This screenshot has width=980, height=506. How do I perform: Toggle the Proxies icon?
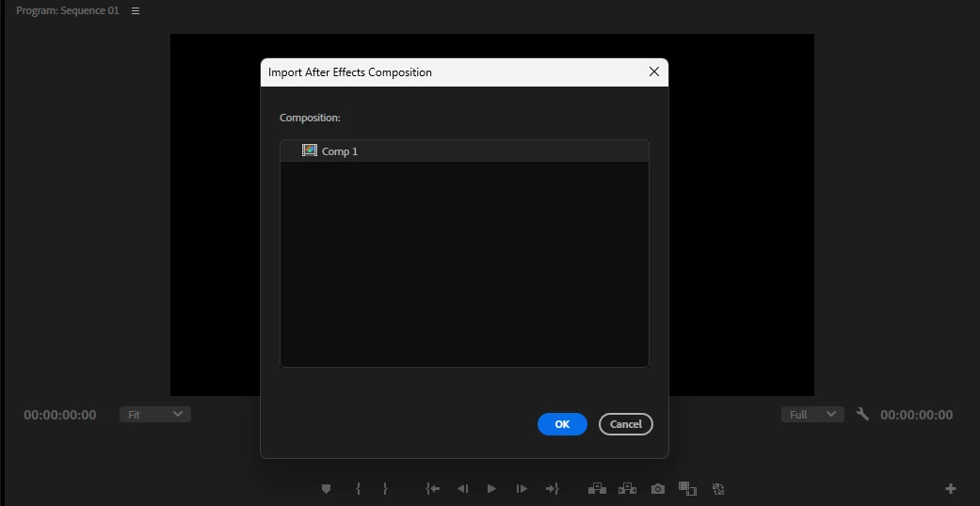click(718, 489)
